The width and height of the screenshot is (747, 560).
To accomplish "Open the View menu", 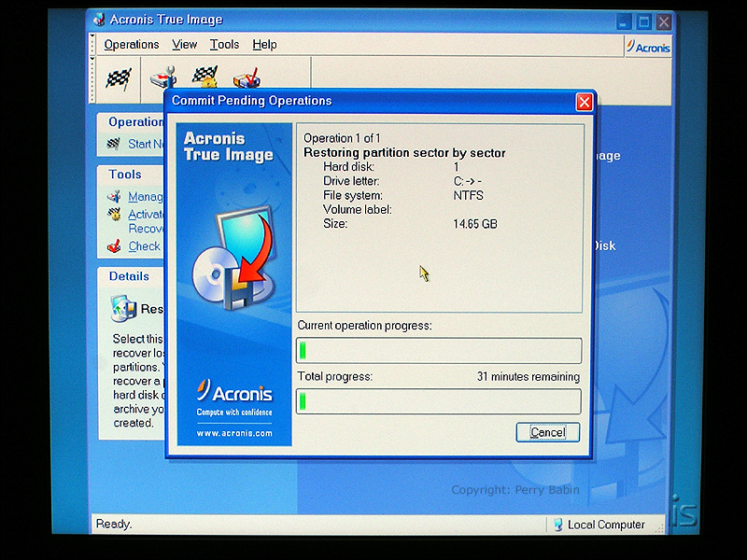I will [184, 44].
